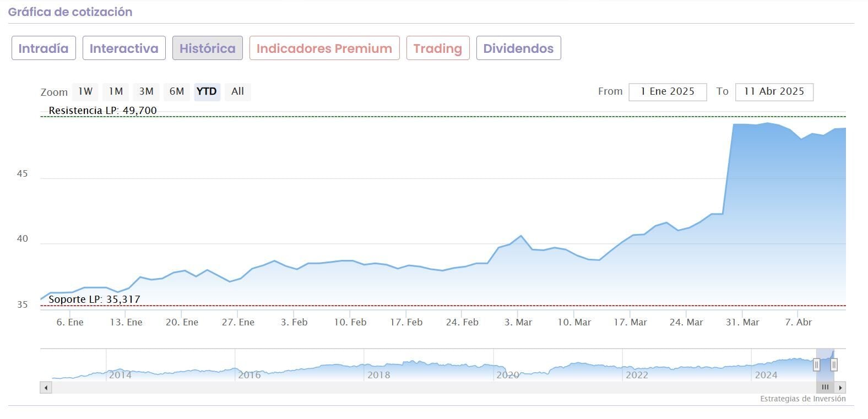This screenshot has height=419, width=868.
Task: Show All historical data range
Action: (x=238, y=91)
